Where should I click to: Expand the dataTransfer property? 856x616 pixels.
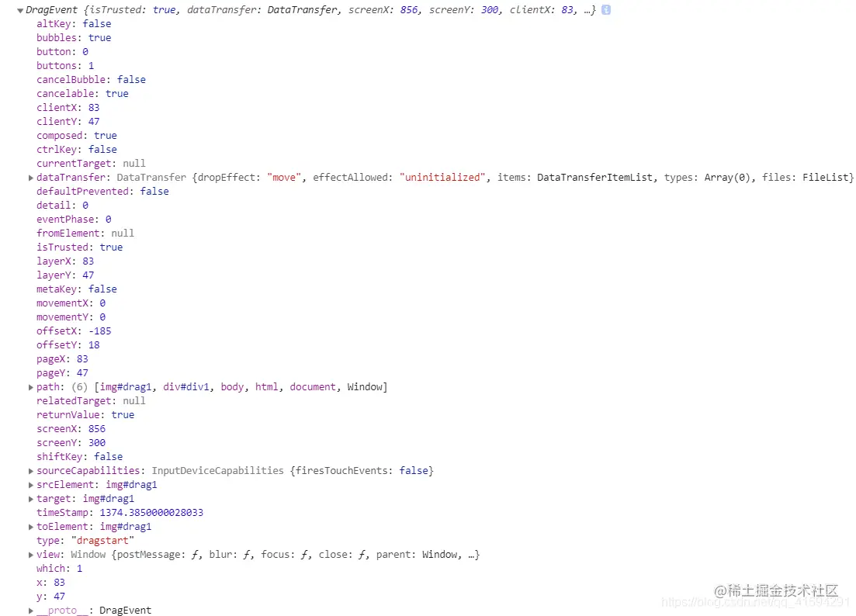click(31, 178)
